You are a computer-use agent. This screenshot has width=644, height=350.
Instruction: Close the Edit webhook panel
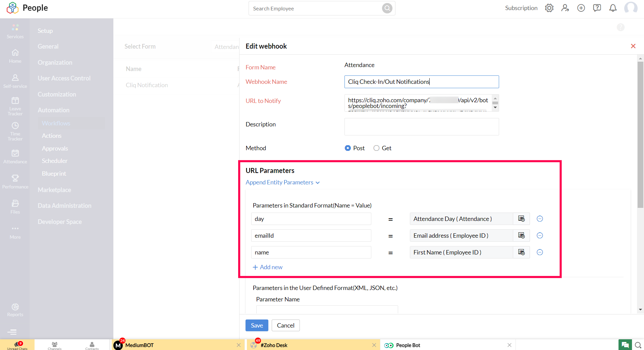633,46
